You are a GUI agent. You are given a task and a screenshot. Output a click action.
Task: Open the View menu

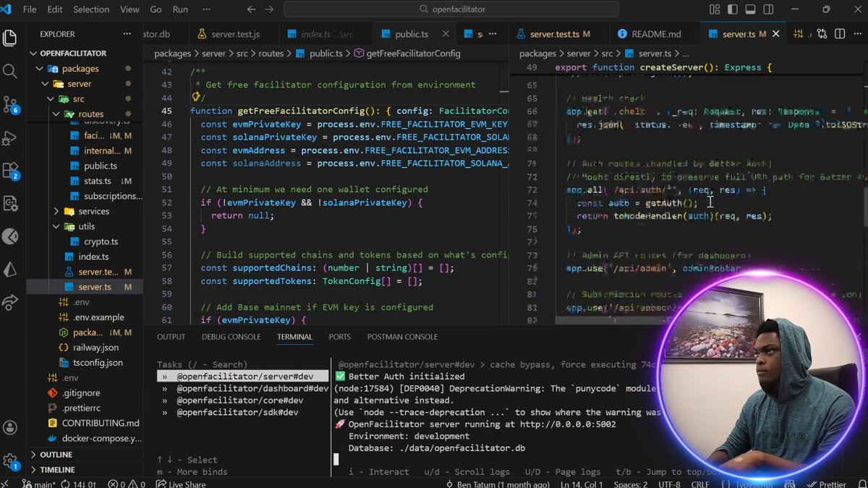129,9
